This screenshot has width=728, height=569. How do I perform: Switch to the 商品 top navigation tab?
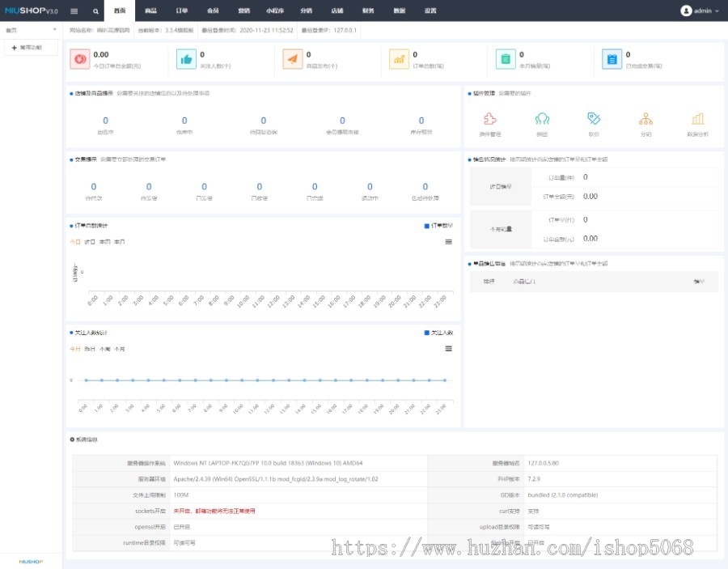(150, 11)
